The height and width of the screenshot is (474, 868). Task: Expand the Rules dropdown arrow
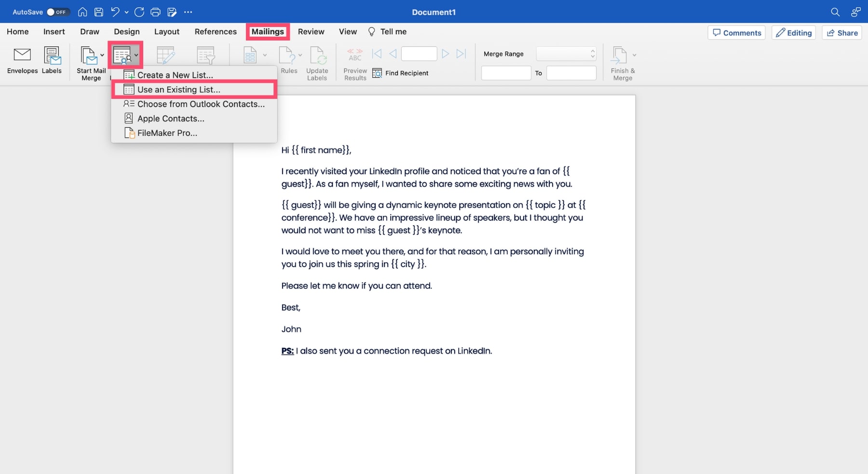(300, 55)
